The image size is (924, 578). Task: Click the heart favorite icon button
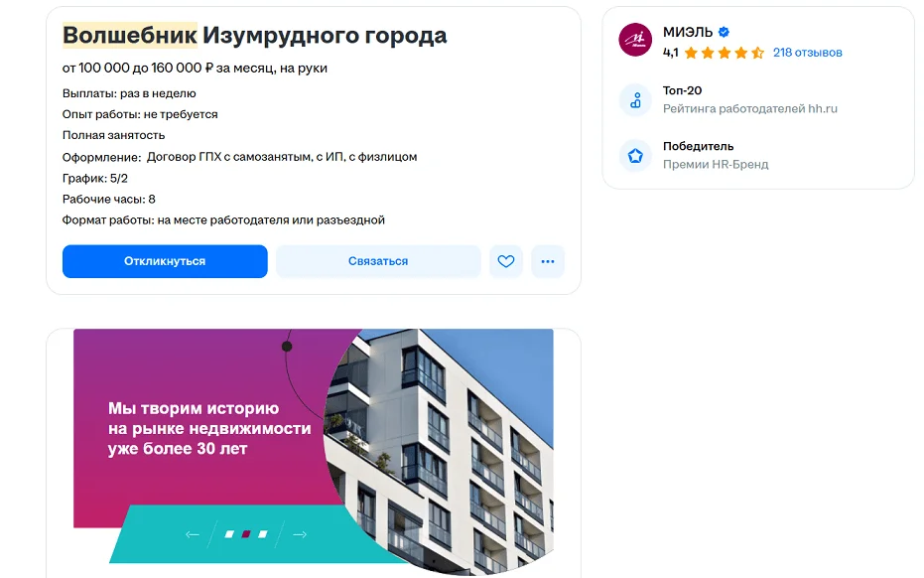click(506, 261)
